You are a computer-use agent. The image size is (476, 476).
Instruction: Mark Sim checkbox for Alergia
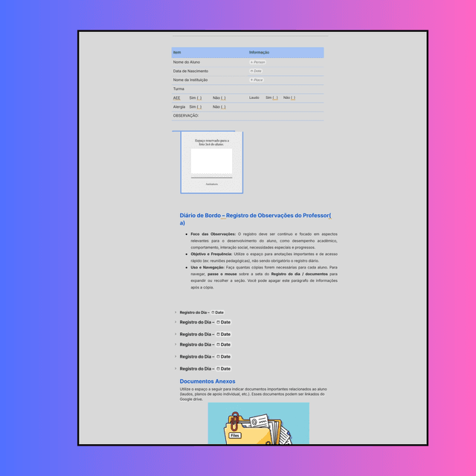(x=199, y=107)
